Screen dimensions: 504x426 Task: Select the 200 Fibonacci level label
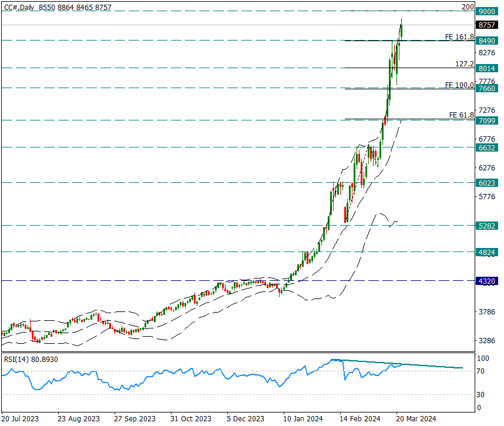[x=467, y=6]
